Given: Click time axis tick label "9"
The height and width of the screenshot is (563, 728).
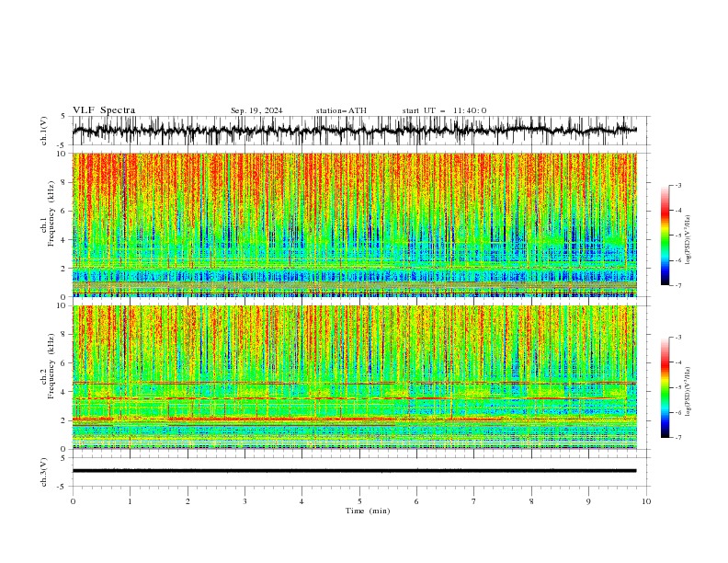Looking at the screenshot, I should click(x=588, y=501).
